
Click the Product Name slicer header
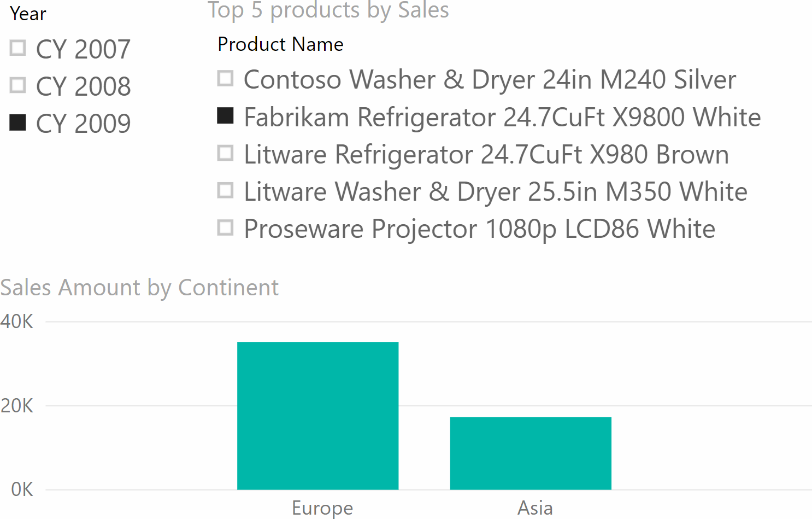pos(280,44)
